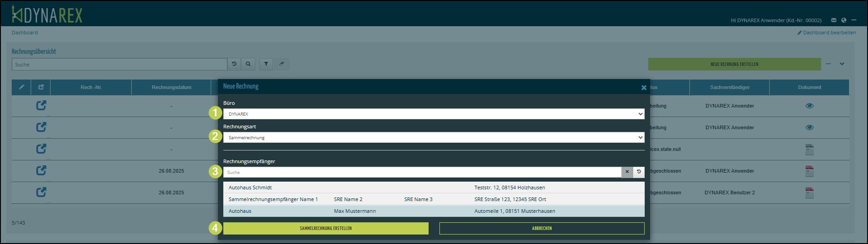Click Sammelrechnung Erstellen button

tap(326, 228)
